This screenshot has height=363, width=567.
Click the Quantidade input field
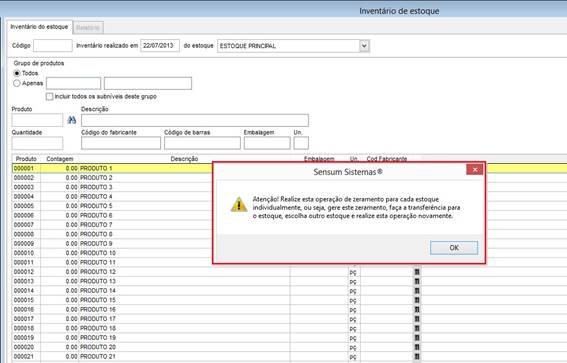click(37, 143)
